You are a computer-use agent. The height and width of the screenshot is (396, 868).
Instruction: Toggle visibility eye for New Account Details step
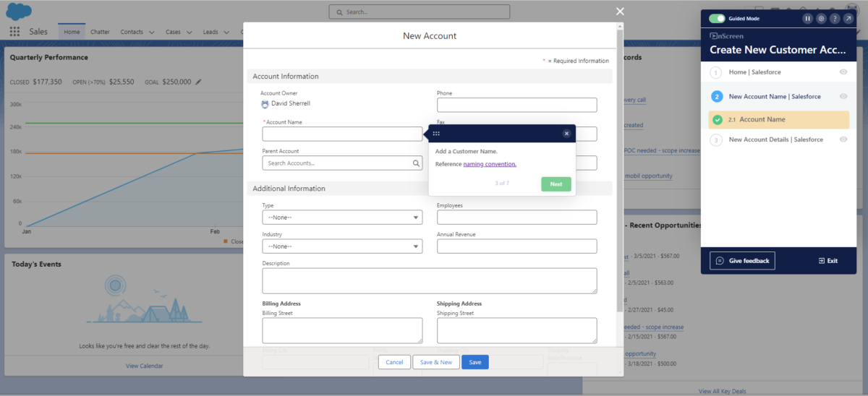point(843,139)
